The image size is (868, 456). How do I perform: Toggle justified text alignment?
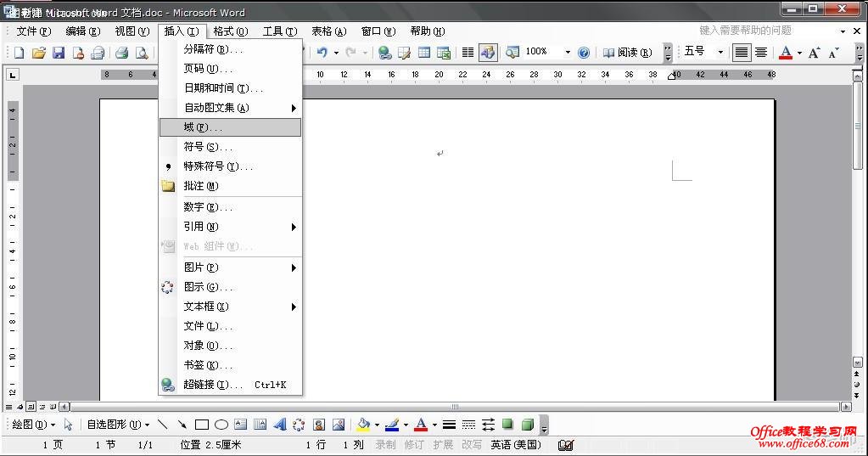pos(742,53)
